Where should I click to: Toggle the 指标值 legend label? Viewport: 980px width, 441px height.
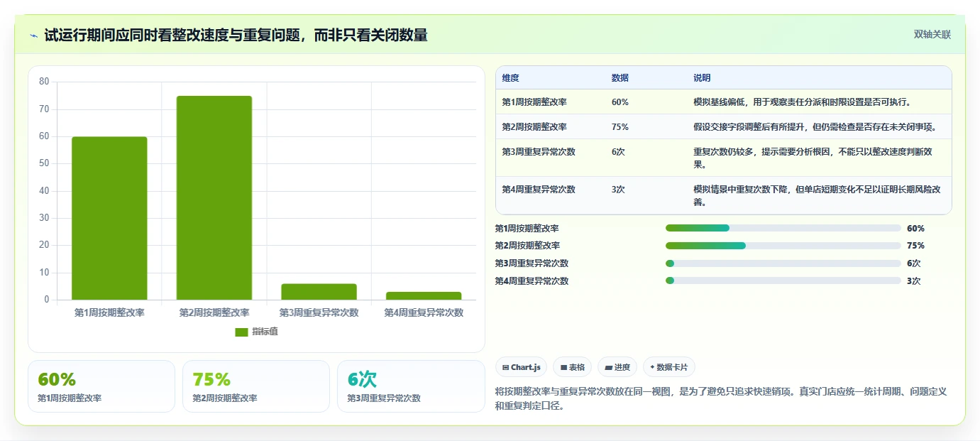pos(265,332)
